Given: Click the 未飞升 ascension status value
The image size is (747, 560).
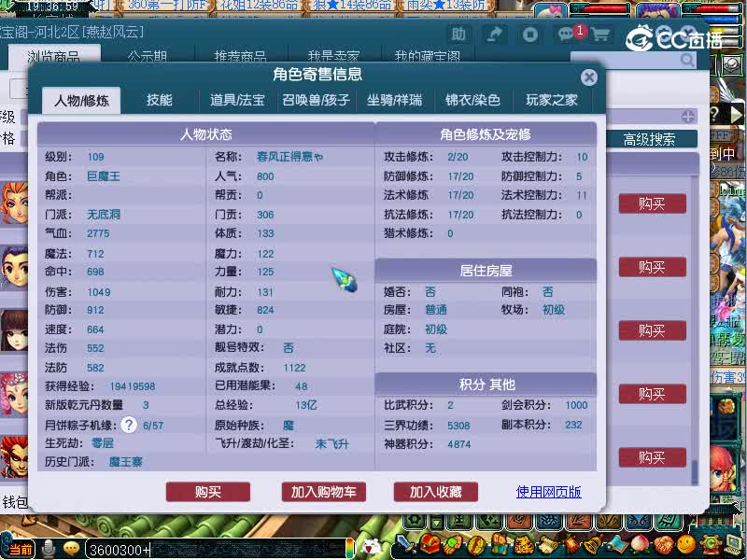Looking at the screenshot, I should [x=332, y=444].
